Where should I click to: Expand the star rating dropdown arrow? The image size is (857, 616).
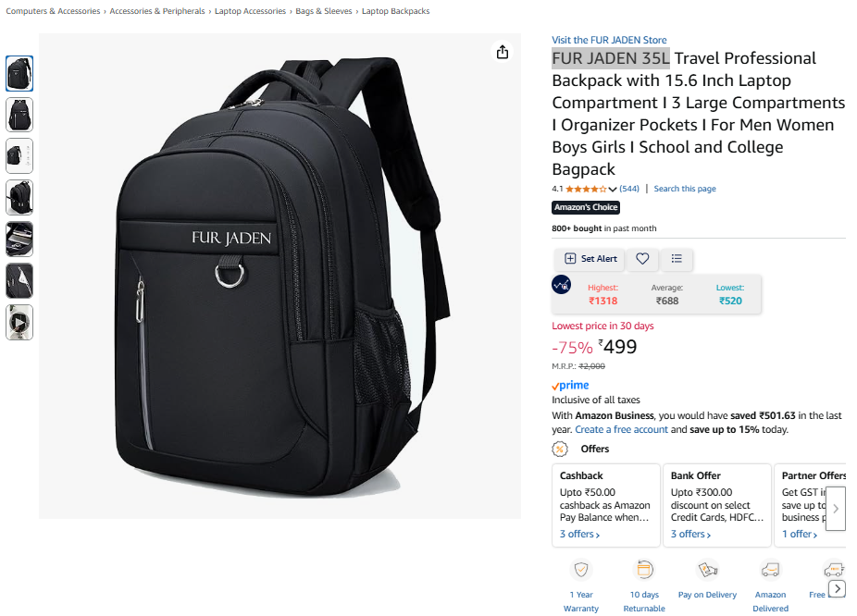click(613, 189)
